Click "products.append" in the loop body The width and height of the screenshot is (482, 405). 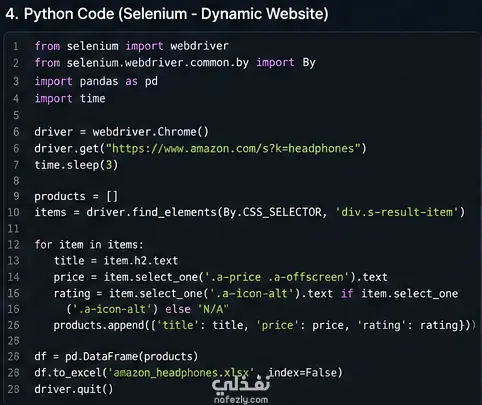[99, 325]
